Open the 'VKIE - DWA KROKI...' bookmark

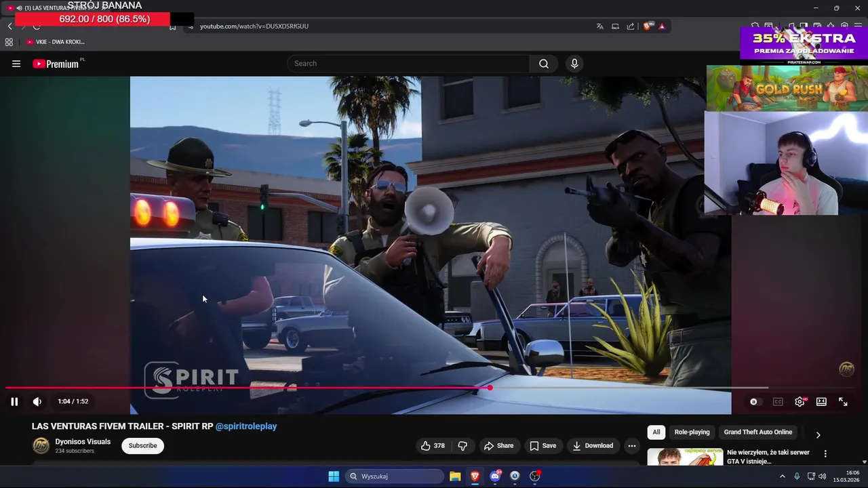coord(55,42)
